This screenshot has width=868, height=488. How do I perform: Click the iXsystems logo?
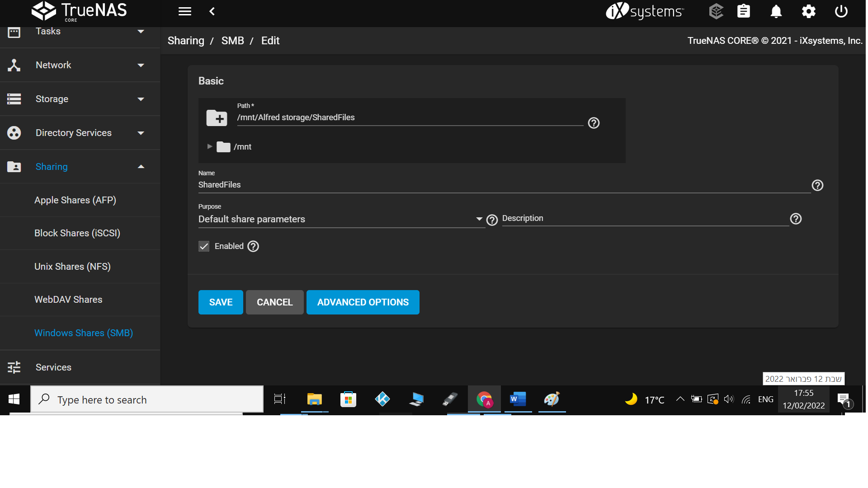coord(645,11)
